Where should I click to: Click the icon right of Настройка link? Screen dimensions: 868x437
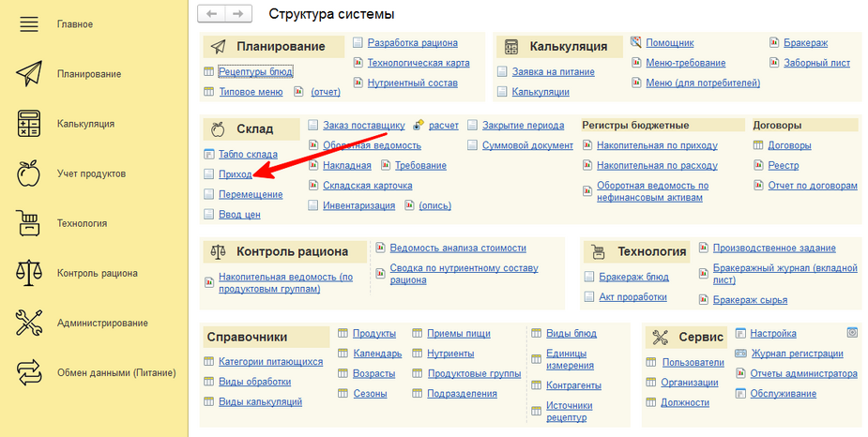pos(852,332)
